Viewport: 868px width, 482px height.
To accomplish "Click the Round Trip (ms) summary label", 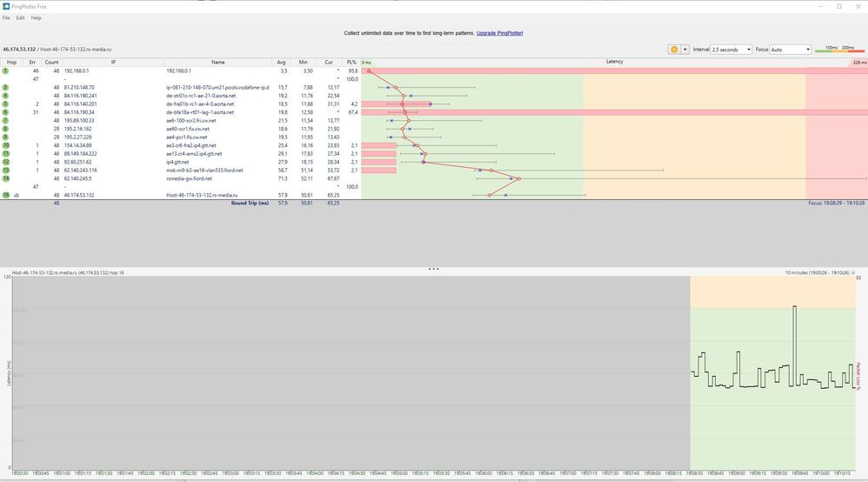I will (250, 204).
